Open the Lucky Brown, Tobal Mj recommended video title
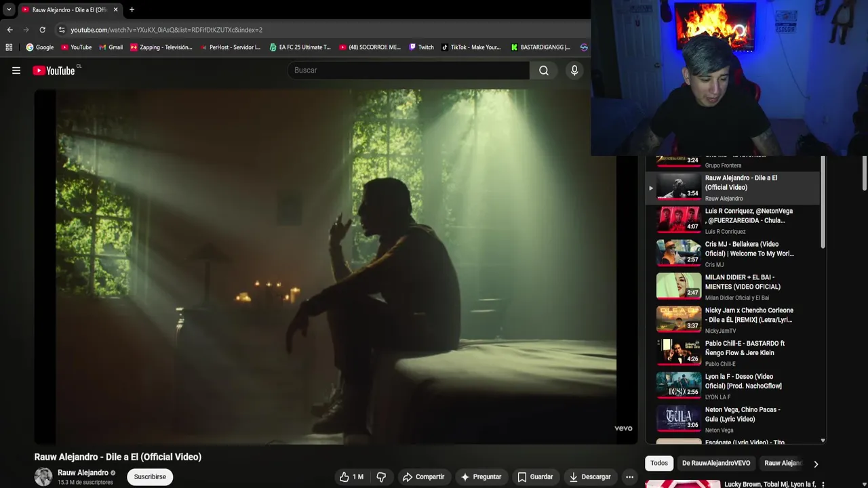The height and width of the screenshot is (488, 868). point(770,484)
